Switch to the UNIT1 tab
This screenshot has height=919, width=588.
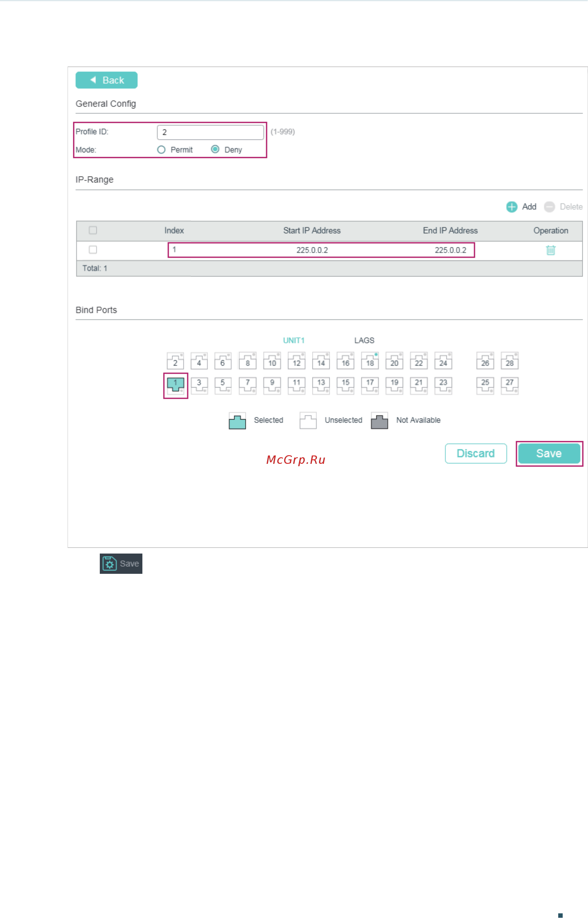(294, 340)
